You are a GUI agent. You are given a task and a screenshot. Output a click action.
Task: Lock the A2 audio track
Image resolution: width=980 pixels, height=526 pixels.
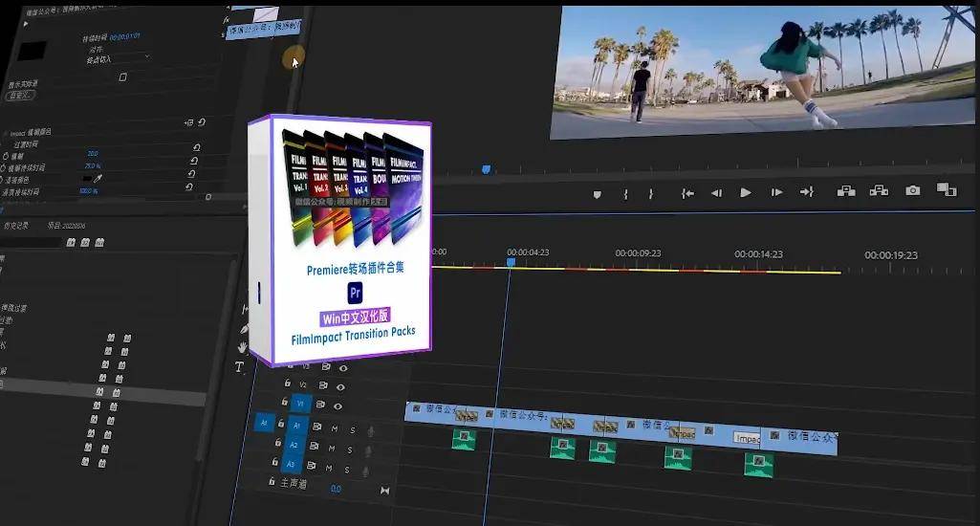tap(277, 443)
